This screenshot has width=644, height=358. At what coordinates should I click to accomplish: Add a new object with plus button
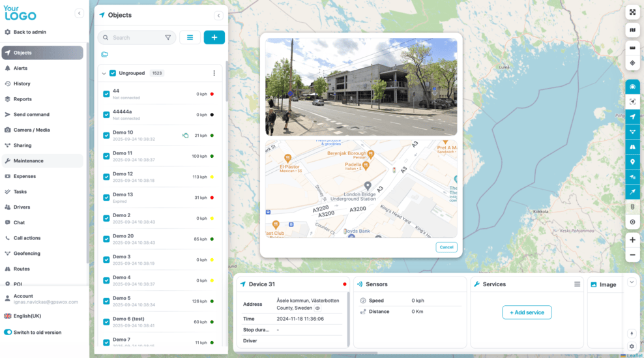pyautogui.click(x=214, y=37)
